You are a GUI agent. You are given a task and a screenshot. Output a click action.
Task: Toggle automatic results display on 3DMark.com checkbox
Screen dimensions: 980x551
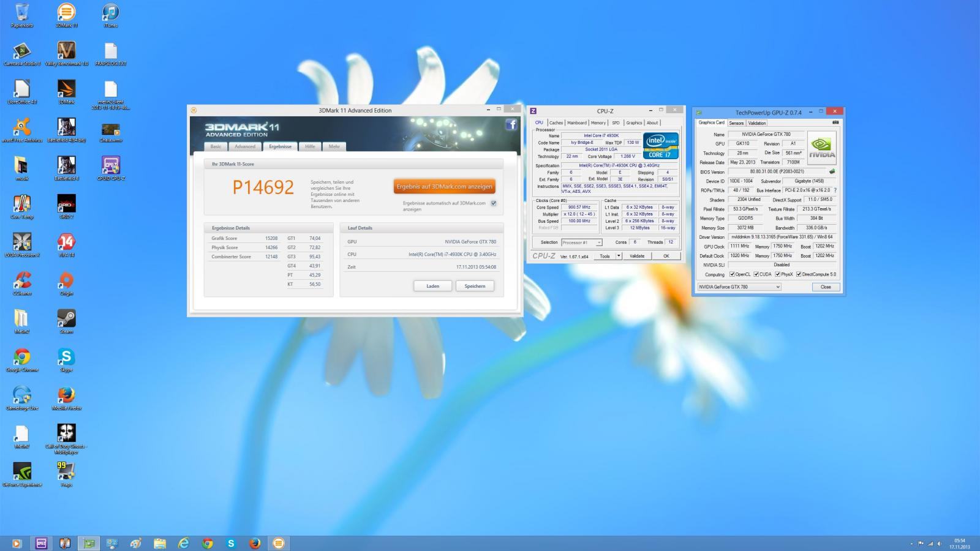(x=493, y=203)
